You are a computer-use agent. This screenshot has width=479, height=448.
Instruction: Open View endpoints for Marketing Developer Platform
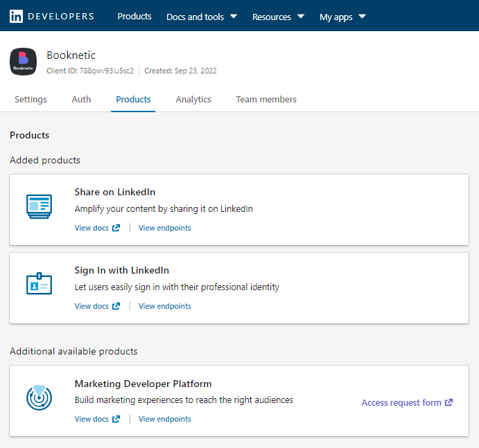click(165, 419)
